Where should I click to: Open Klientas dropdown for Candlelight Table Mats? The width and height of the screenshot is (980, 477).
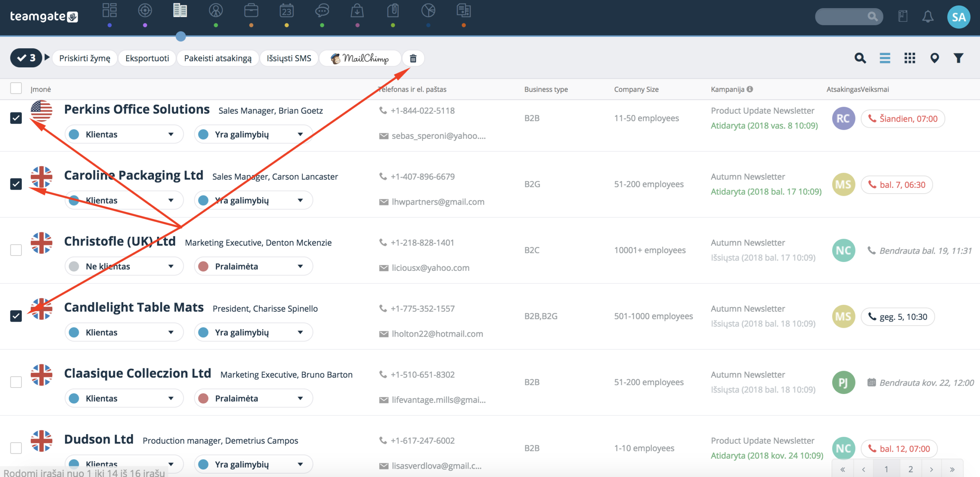[124, 332]
